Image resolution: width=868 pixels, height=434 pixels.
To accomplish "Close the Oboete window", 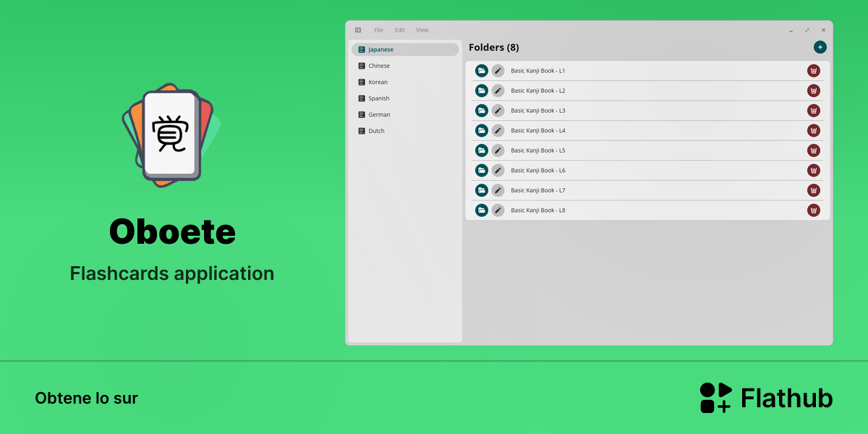I will (823, 30).
